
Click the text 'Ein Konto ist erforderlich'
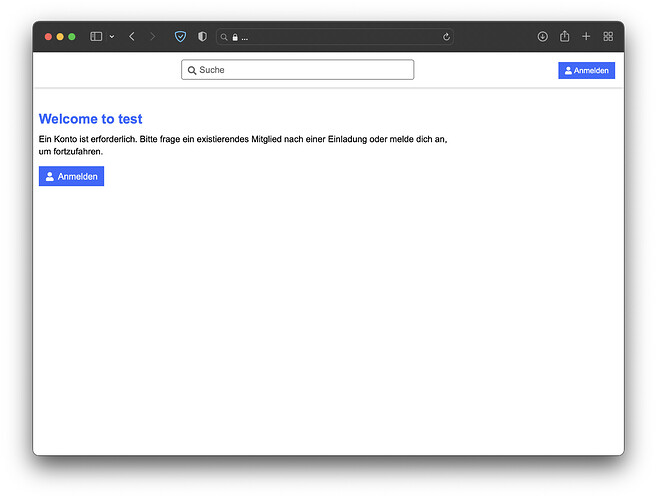88,139
